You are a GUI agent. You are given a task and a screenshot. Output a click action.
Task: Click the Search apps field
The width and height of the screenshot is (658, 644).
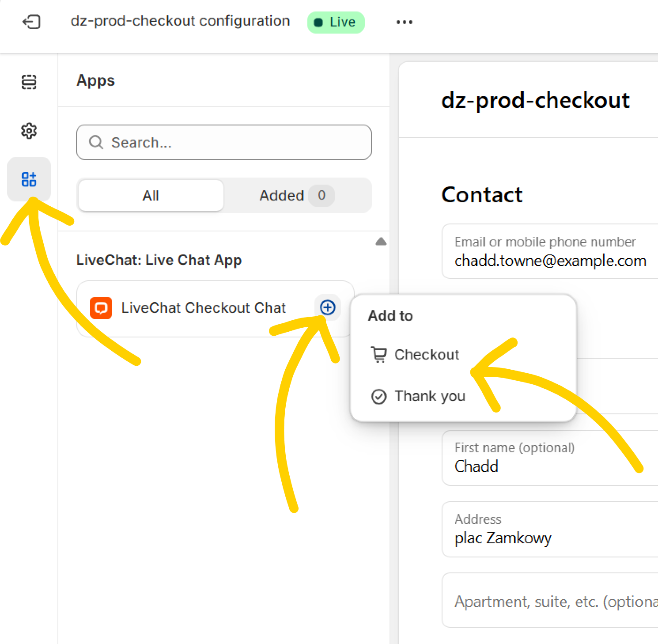pyautogui.click(x=224, y=142)
